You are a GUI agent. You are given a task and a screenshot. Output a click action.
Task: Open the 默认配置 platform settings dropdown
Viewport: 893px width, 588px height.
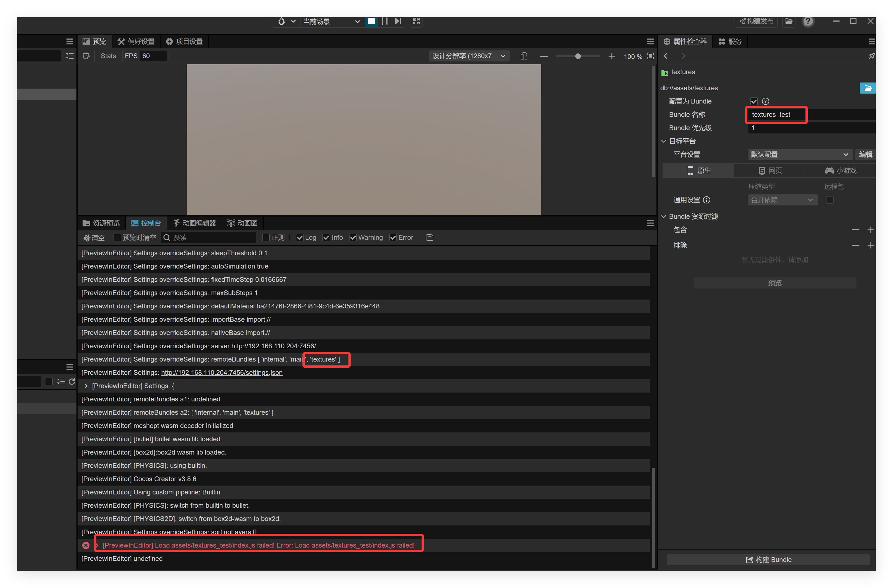799,154
